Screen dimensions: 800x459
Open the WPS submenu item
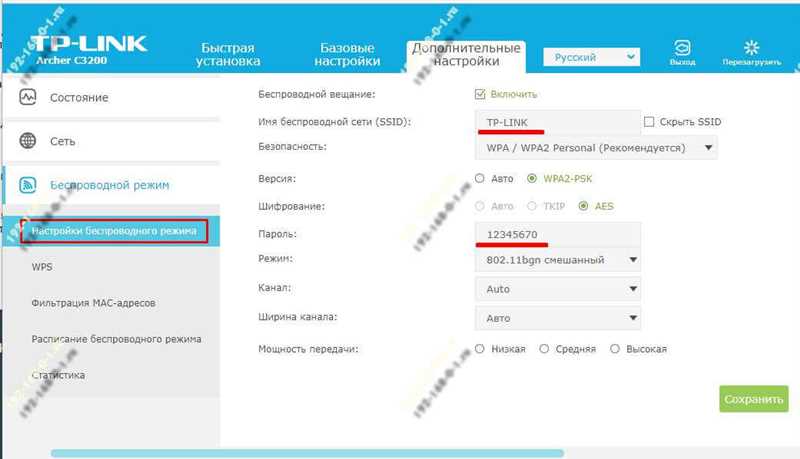(42, 267)
